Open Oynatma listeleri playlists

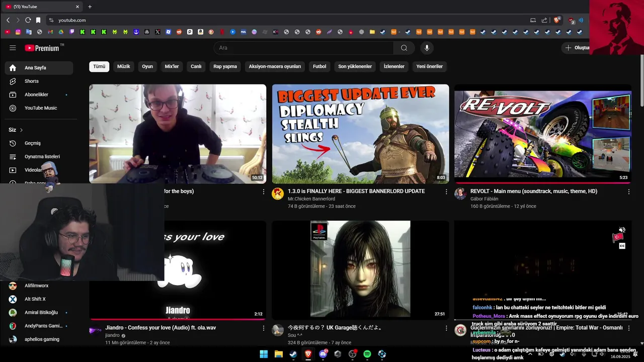[39, 157]
